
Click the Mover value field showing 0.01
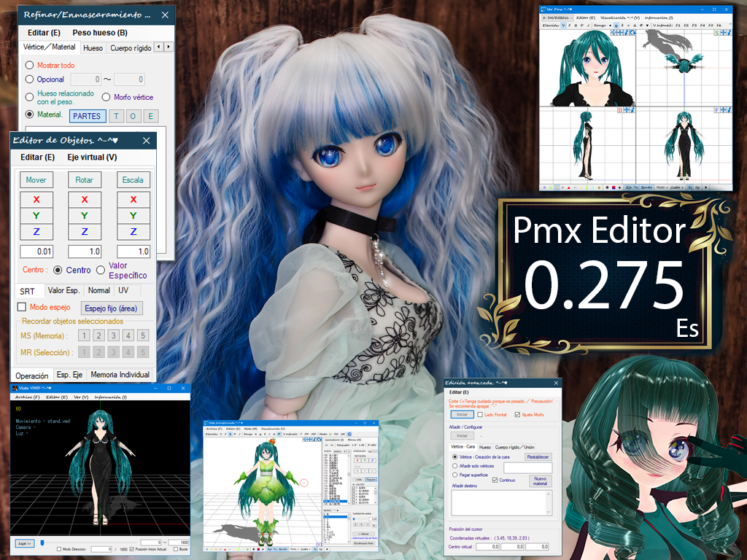[x=36, y=251]
